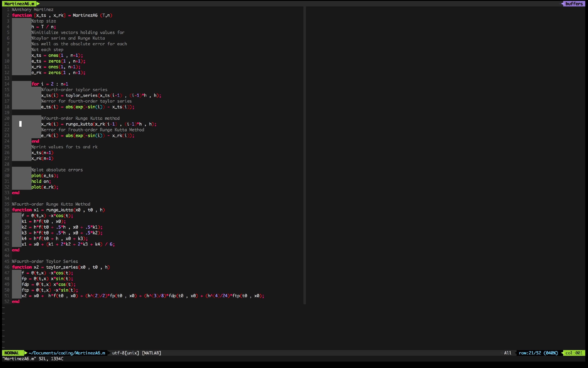Click the line h = T / n;

click(x=44, y=27)
